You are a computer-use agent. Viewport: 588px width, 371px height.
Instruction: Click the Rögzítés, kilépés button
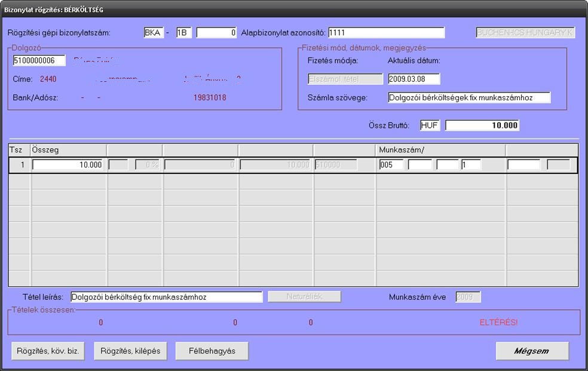click(130, 351)
